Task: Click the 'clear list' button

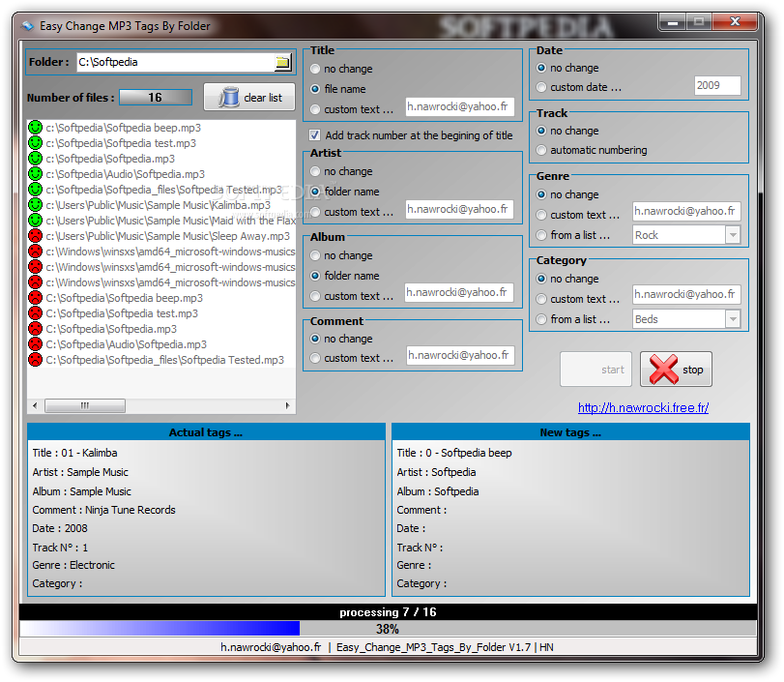Action: tap(249, 97)
